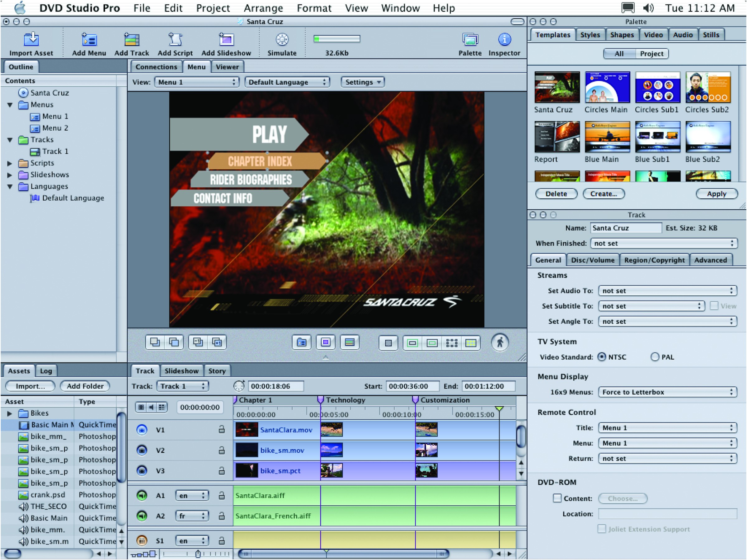Open the Inspector via toolbar icon
This screenshot has height=560, width=747.
coord(504,40)
